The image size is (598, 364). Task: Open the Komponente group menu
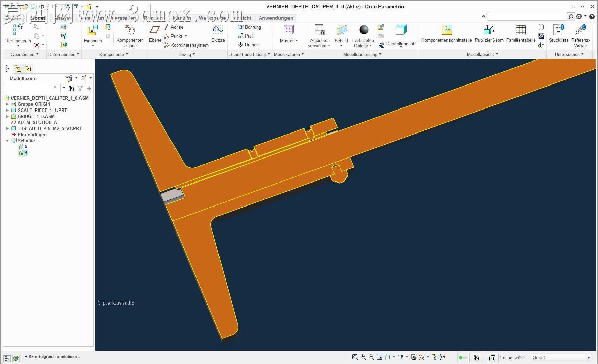(x=114, y=54)
